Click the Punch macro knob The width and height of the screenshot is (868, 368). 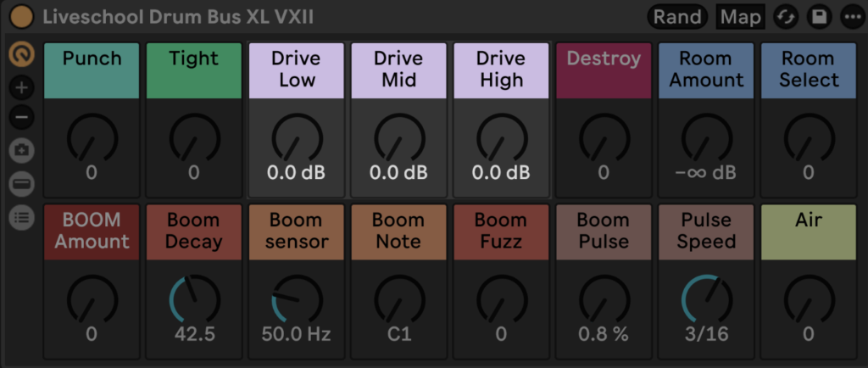92,138
